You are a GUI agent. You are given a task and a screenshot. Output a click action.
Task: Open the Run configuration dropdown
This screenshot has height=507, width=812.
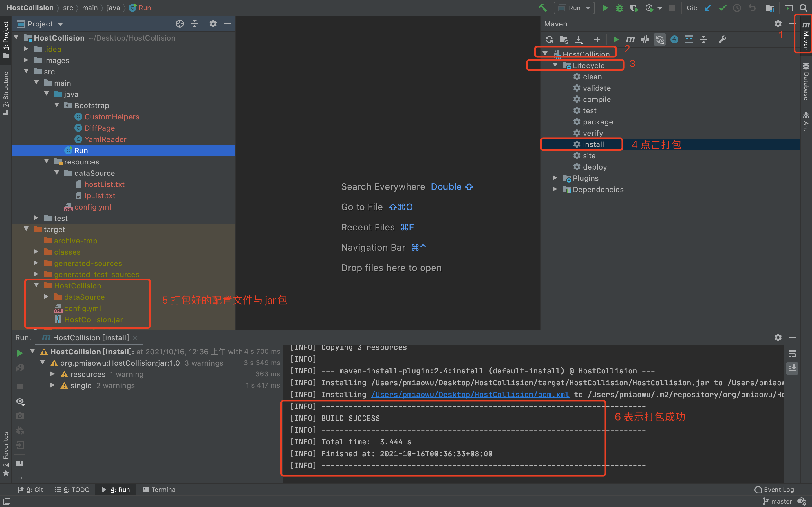(574, 8)
